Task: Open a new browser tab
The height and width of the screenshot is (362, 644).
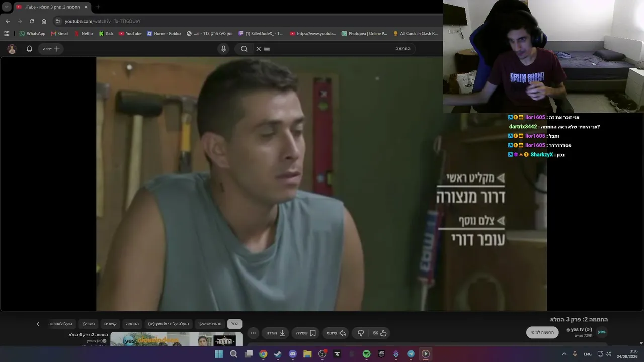Action: [x=98, y=7]
